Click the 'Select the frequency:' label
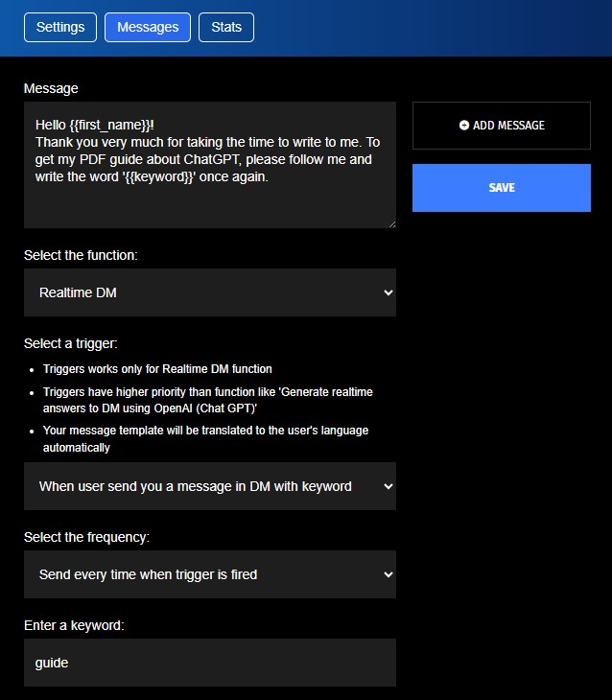 click(x=86, y=537)
